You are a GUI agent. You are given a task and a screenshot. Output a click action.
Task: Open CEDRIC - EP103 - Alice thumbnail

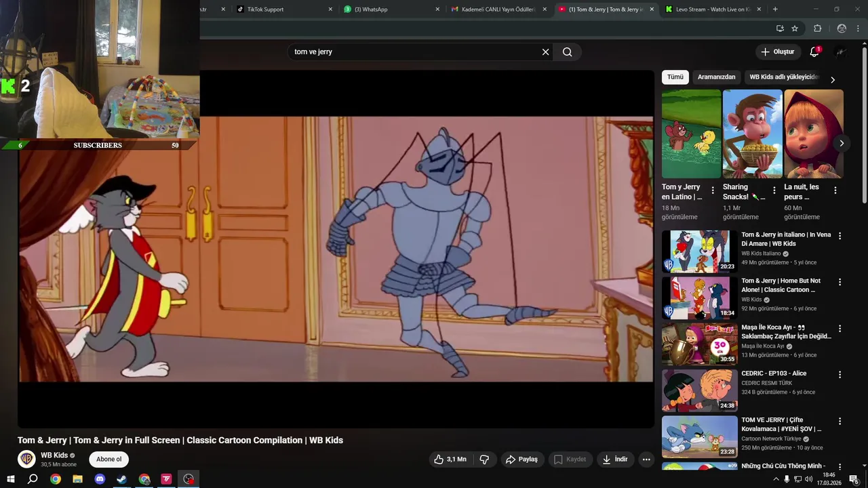tap(699, 390)
